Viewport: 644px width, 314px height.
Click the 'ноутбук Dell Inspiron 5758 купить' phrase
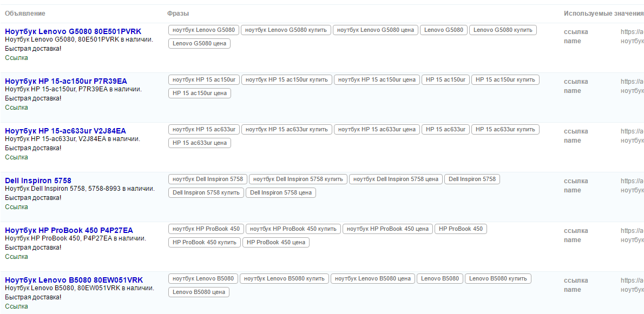(298, 179)
